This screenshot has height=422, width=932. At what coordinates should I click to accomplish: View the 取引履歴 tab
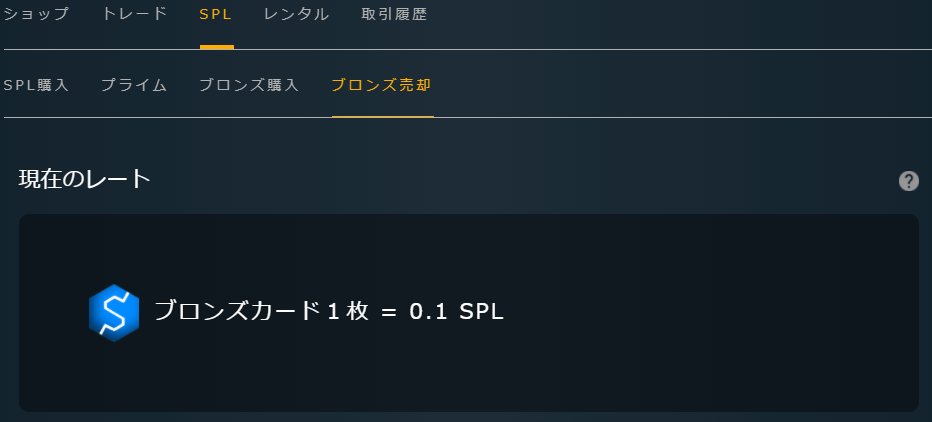tap(394, 14)
